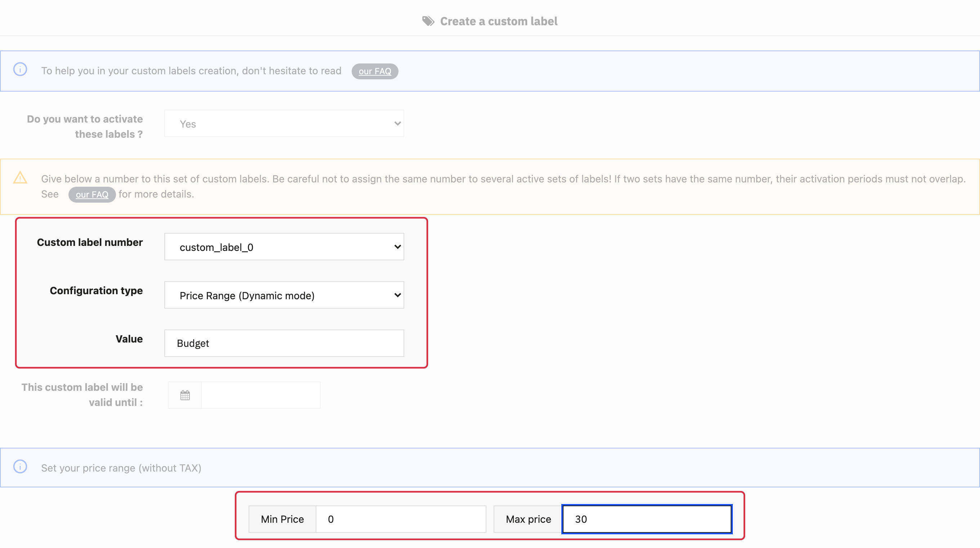Screen dimensions: 980x548
Task: Click the info icon next to Set your price range
Action: (20, 467)
